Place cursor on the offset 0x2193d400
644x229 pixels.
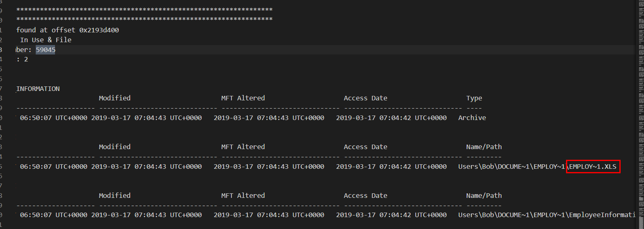(99, 30)
